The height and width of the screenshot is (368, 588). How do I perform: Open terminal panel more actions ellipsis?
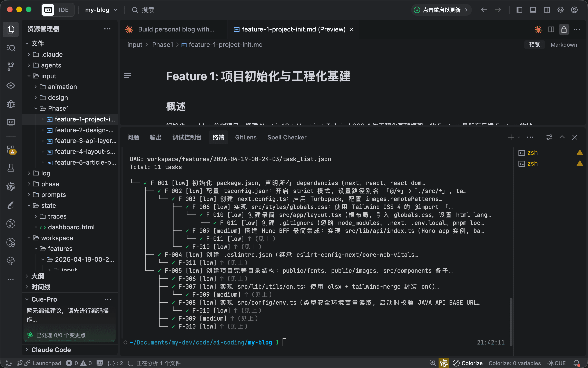pos(530,137)
